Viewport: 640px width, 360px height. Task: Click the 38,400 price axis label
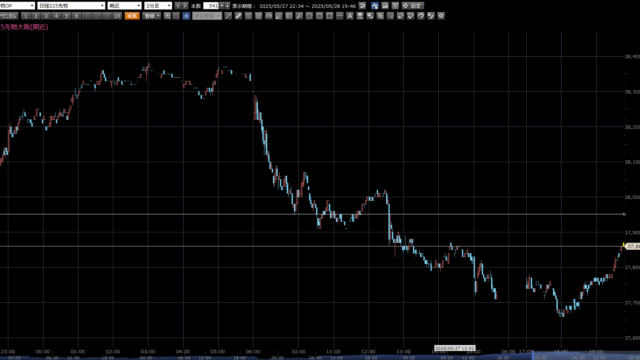click(632, 56)
